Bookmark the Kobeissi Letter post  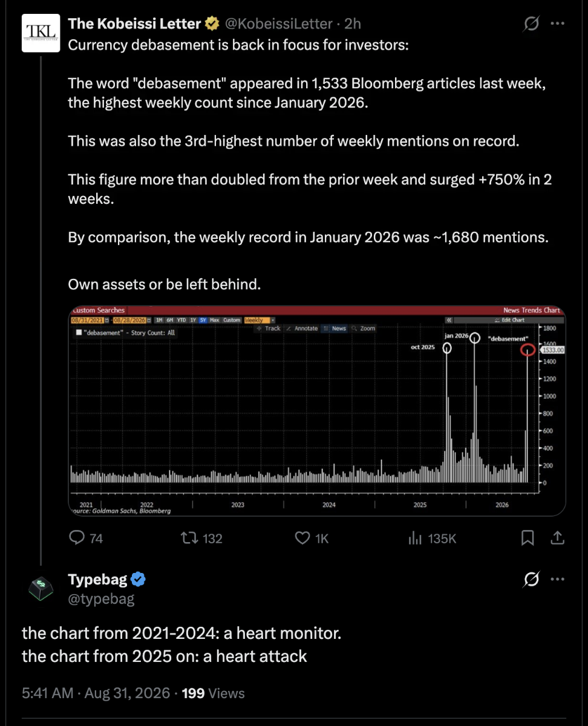pyautogui.click(x=528, y=537)
